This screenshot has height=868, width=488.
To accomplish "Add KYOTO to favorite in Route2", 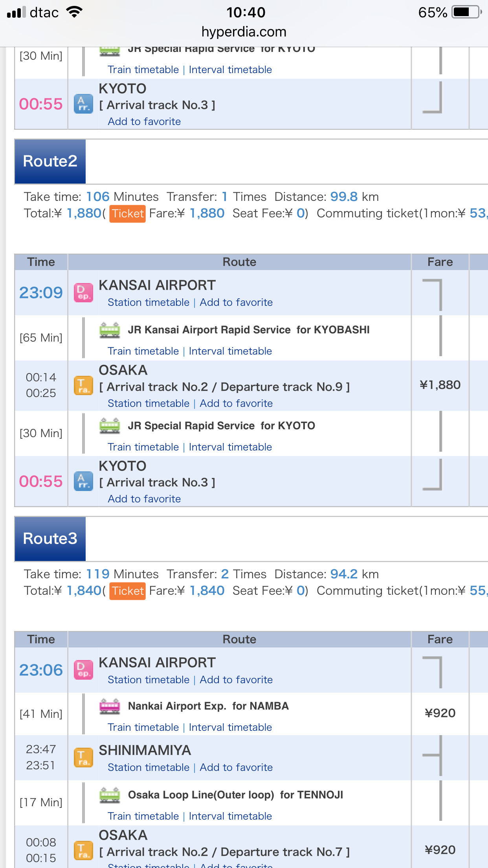I will (x=144, y=499).
